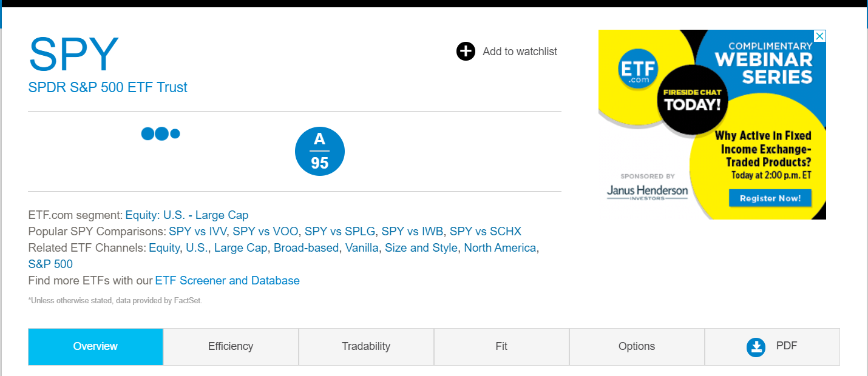
Task: Switch to the Efficiency tab
Action: point(231,346)
